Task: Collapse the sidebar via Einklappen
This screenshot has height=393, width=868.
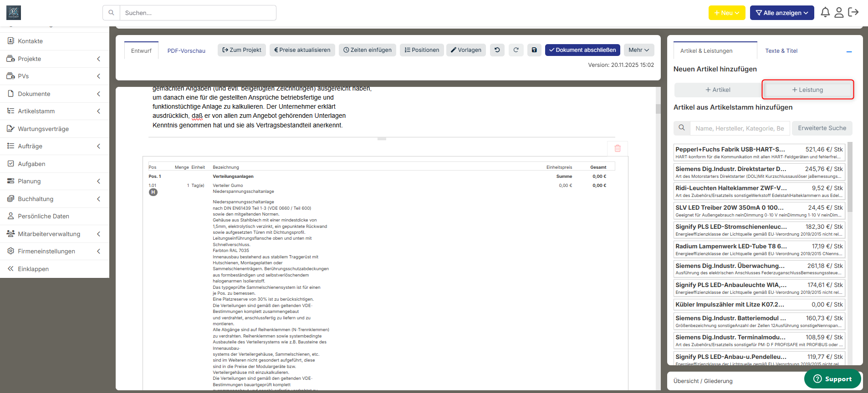Action: [33, 269]
